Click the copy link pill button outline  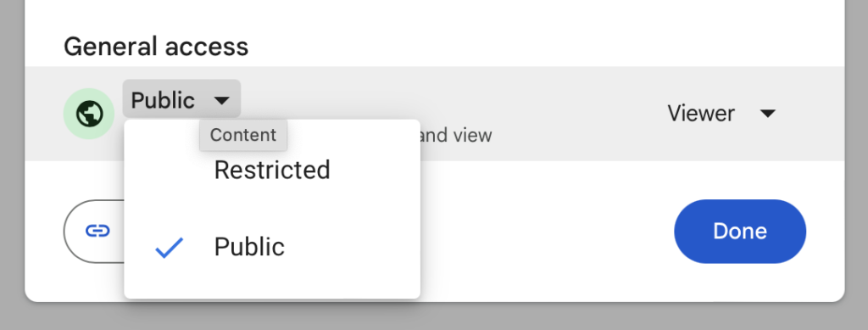click(94, 231)
